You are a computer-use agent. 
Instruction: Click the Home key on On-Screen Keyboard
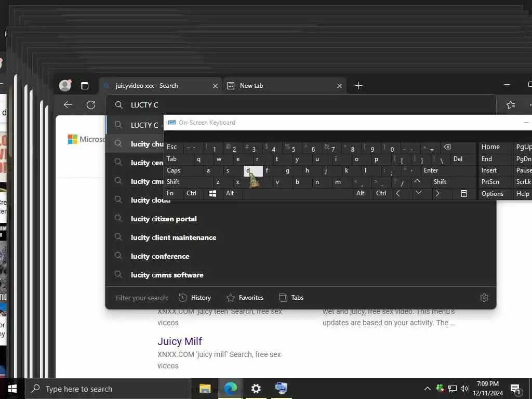tap(496, 147)
